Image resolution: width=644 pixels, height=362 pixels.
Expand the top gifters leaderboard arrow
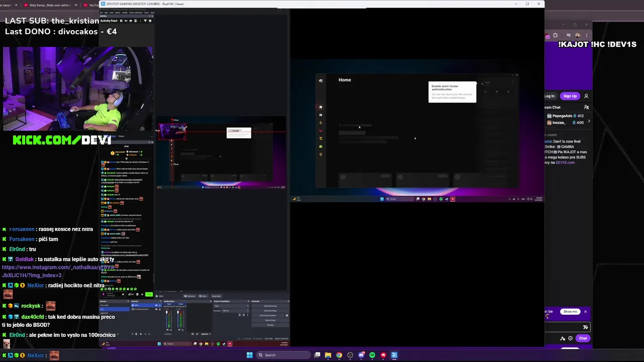(x=589, y=121)
